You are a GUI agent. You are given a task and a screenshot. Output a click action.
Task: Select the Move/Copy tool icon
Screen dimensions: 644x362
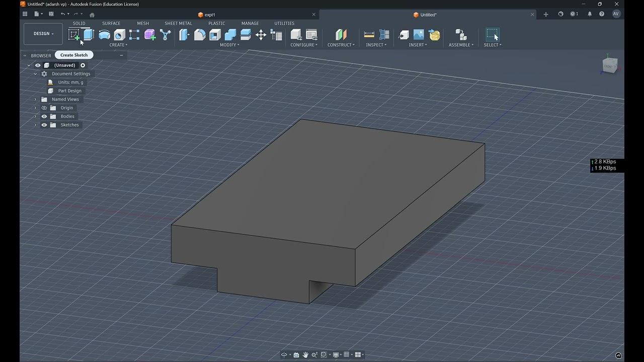click(261, 35)
